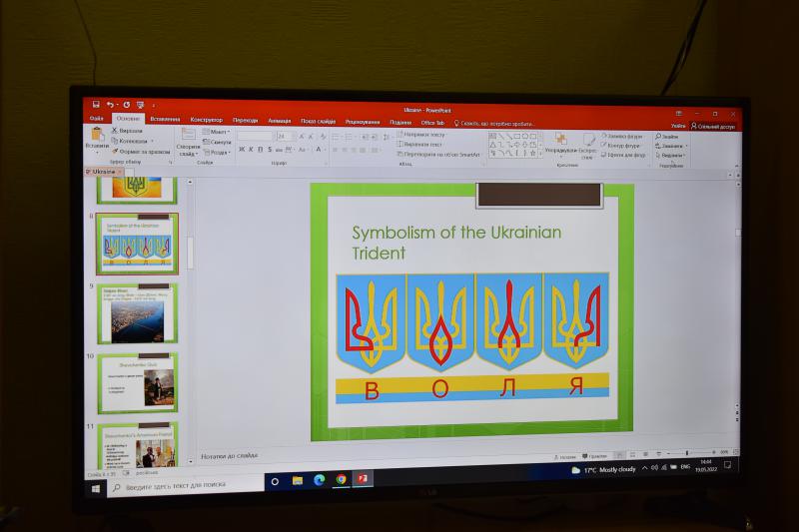Image resolution: width=799 pixels, height=532 pixels.
Task: Toggle underline П formatting
Action: tap(261, 149)
